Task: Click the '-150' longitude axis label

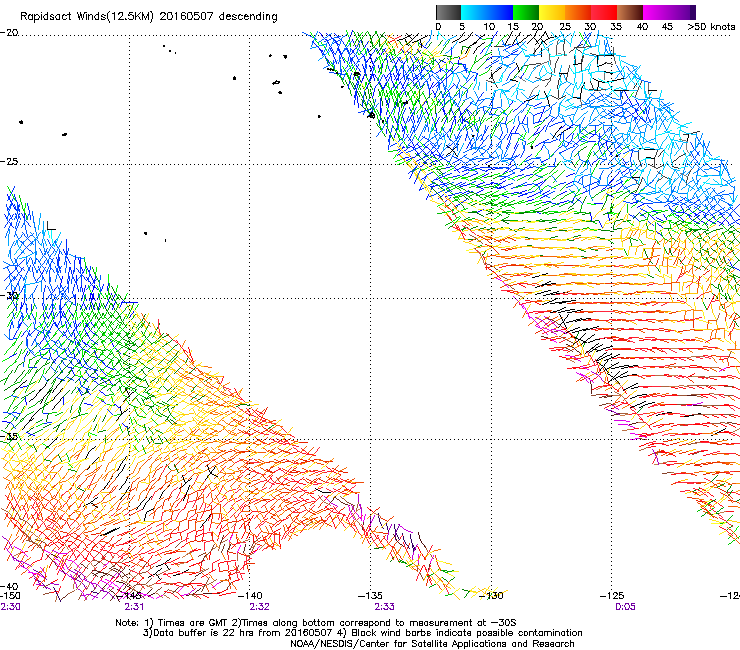Action: point(10,596)
